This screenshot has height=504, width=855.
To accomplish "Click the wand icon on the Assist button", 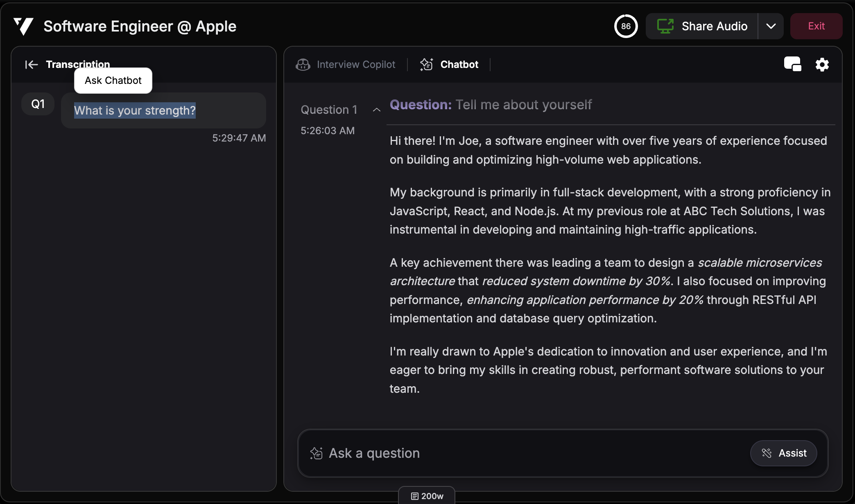I will tap(767, 453).
